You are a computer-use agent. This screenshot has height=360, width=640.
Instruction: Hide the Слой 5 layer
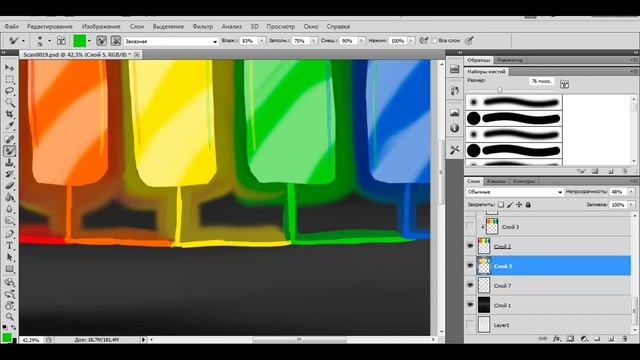[x=470, y=266]
